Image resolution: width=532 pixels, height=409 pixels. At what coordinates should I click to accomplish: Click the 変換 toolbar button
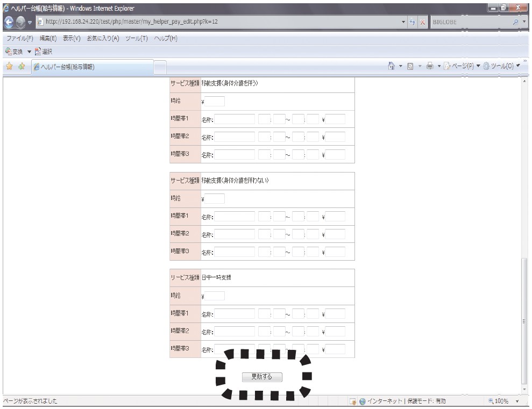(14, 52)
